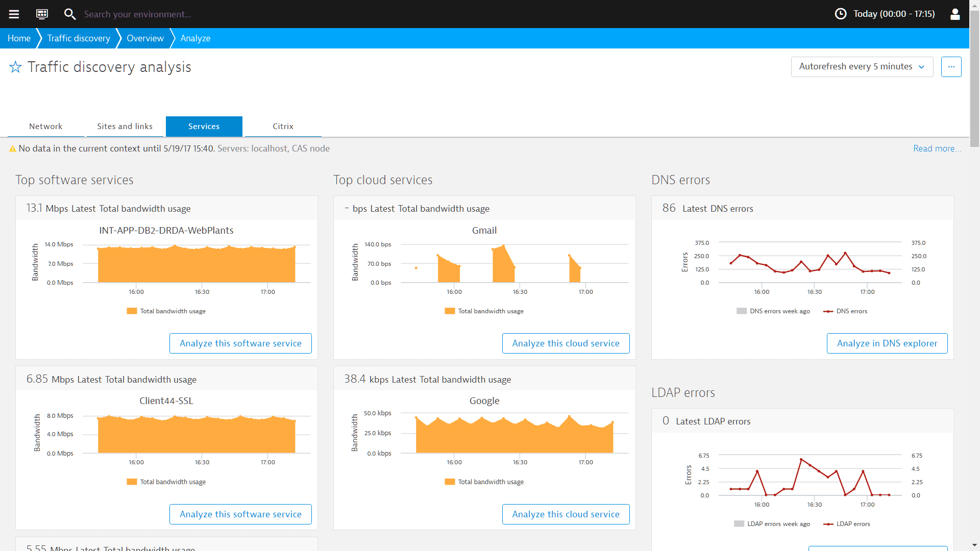The height and width of the screenshot is (551, 980).
Task: Click the INT-APP-DB2-DRDA-WebPlants chart title
Action: click(166, 231)
